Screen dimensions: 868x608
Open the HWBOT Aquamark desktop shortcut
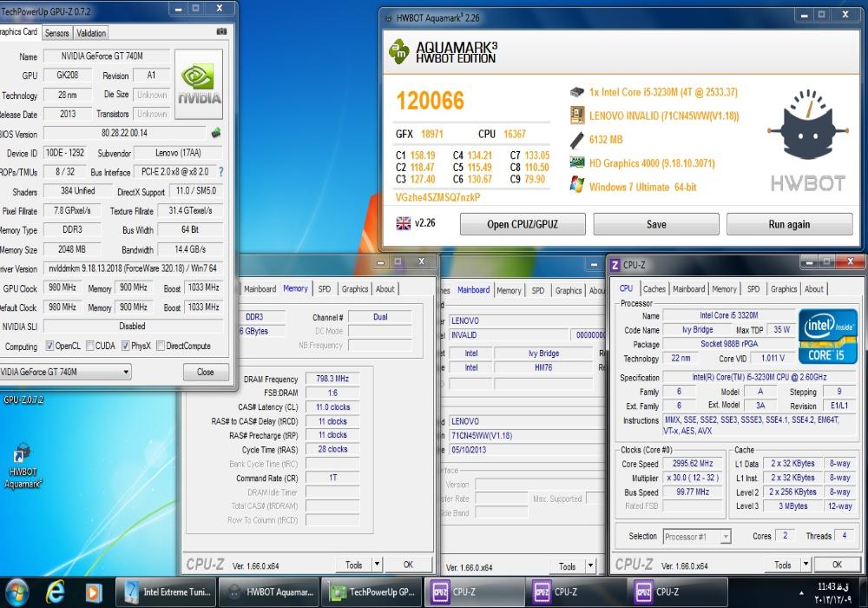tap(23, 466)
